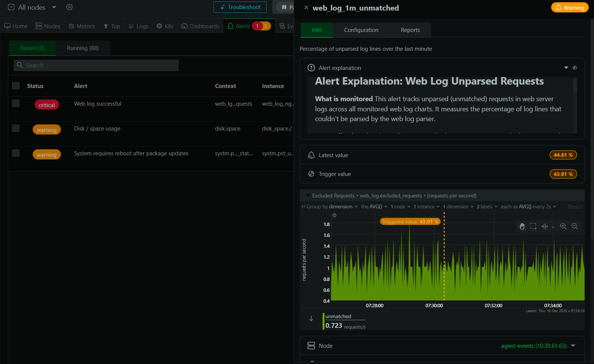Select the area-select tool on chart
This screenshot has width=594, height=364.
(x=533, y=226)
